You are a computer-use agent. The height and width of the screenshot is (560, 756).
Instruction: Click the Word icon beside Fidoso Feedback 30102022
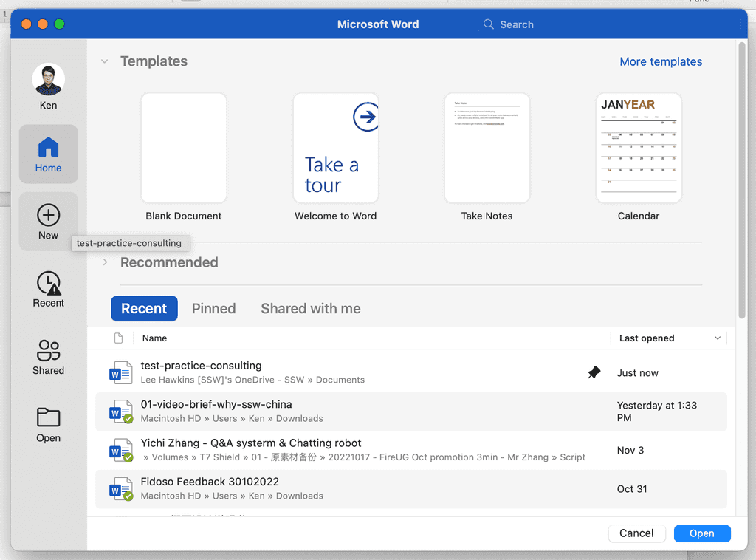120,489
